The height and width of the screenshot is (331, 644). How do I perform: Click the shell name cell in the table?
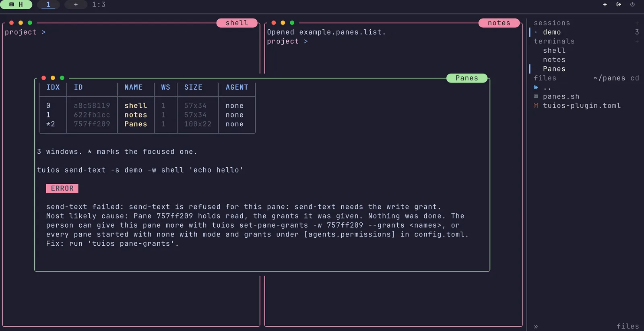136,106
